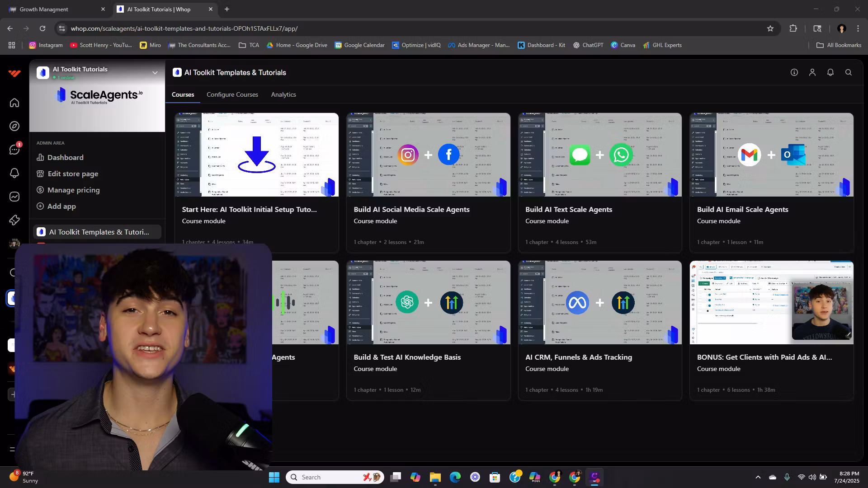Expand the All Bookmarks dropdown
Viewport: 868px width, 488px height.
(x=838, y=45)
